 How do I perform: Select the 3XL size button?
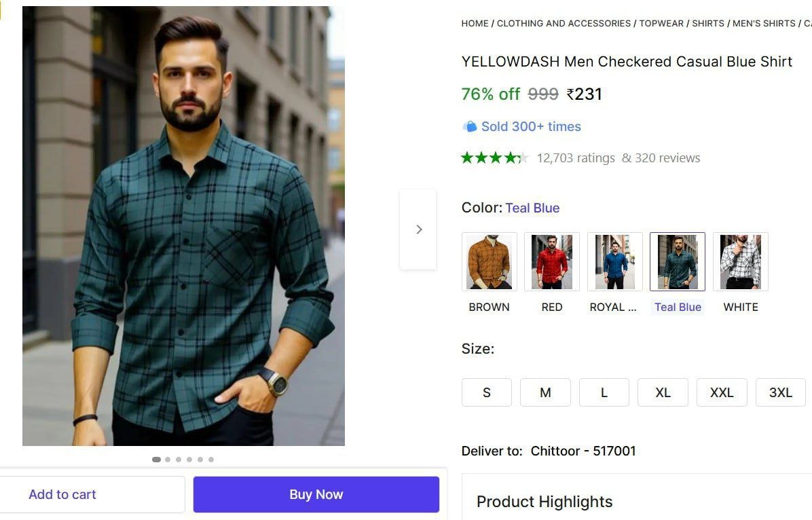tap(780, 392)
